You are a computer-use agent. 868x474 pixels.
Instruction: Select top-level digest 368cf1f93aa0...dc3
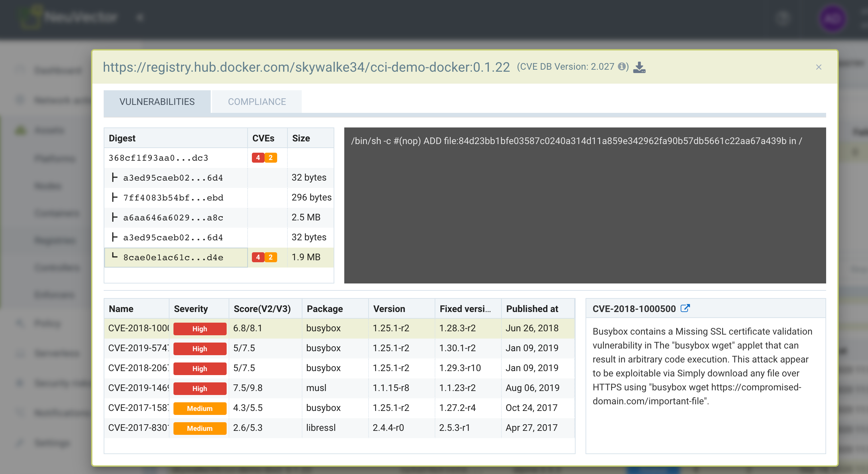[159, 158]
